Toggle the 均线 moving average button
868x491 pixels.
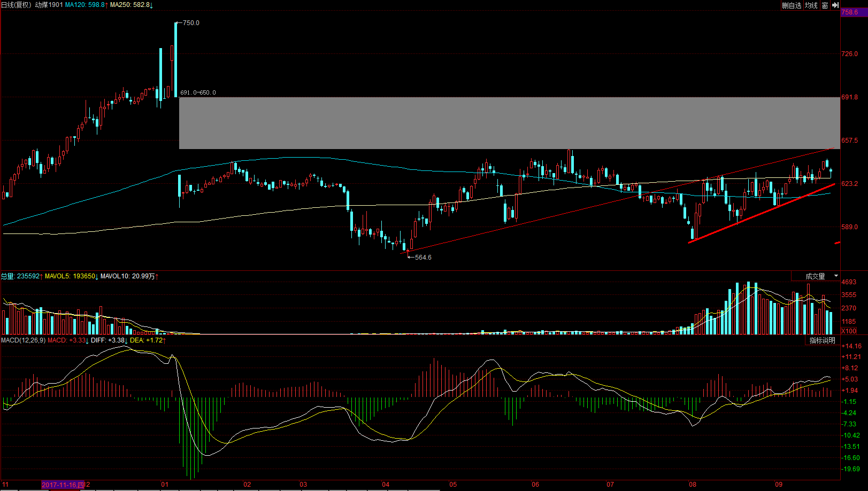[x=811, y=5]
